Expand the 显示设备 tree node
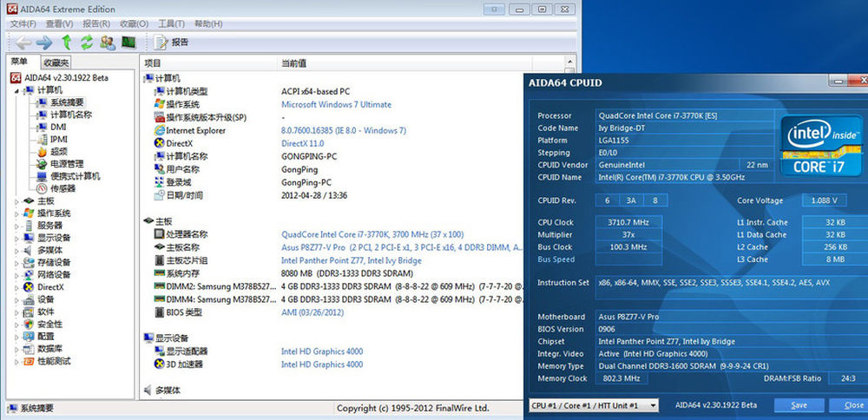This screenshot has width=868, height=420. pos(16,238)
